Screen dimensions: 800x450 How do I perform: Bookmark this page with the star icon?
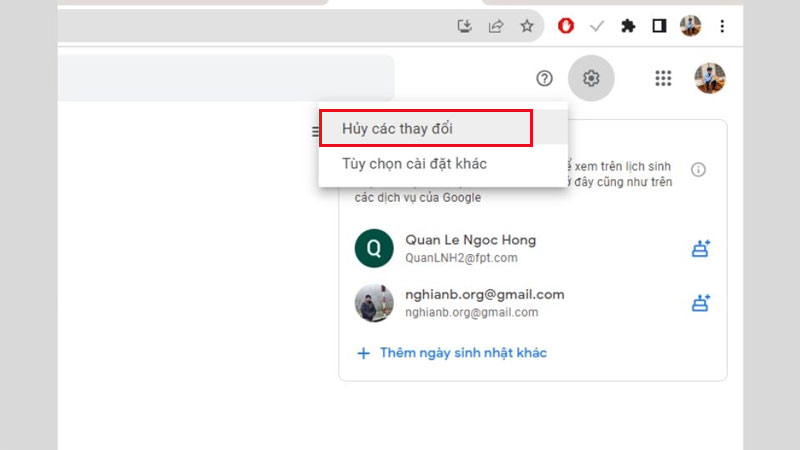pyautogui.click(x=527, y=26)
